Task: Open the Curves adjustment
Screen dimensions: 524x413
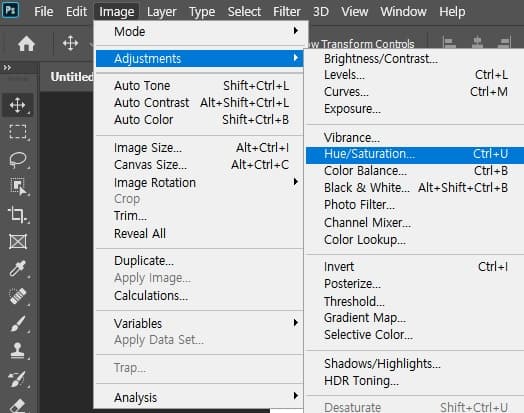Action: pos(415,92)
